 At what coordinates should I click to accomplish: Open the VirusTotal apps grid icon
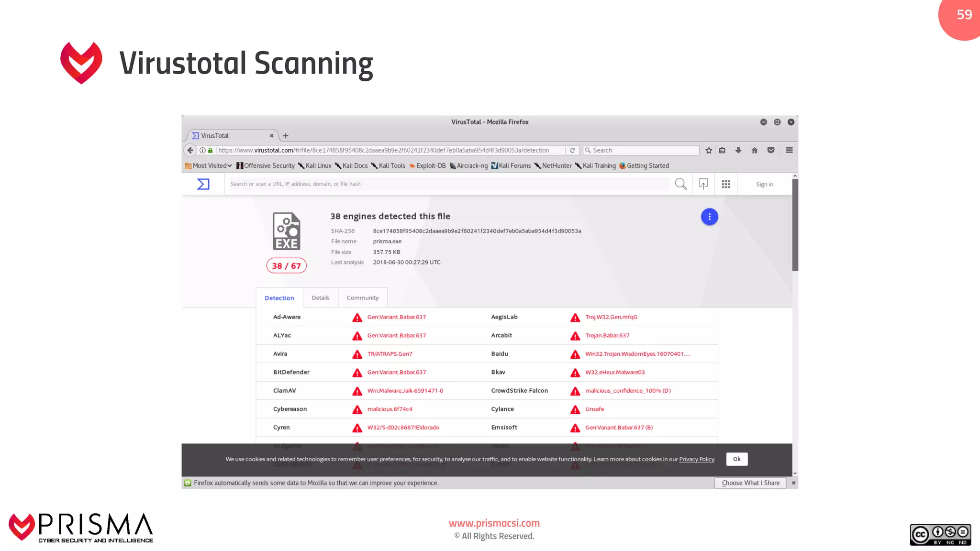(726, 184)
